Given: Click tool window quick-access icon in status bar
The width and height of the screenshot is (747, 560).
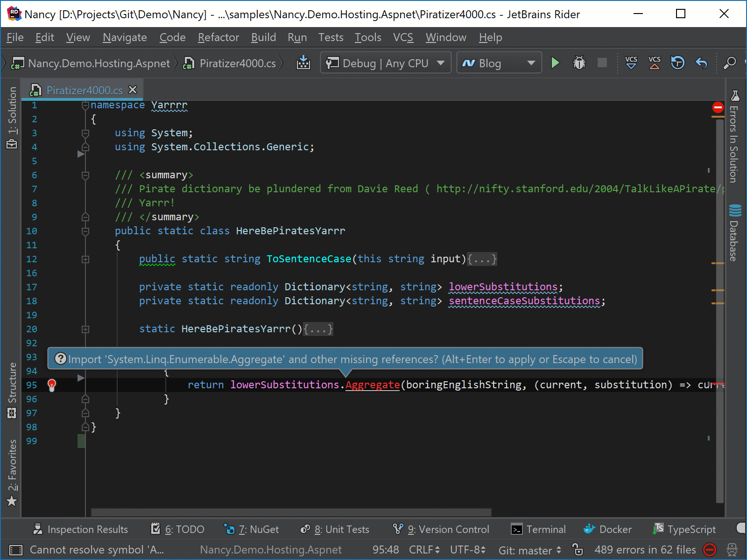Looking at the screenshot, I should coord(15,550).
